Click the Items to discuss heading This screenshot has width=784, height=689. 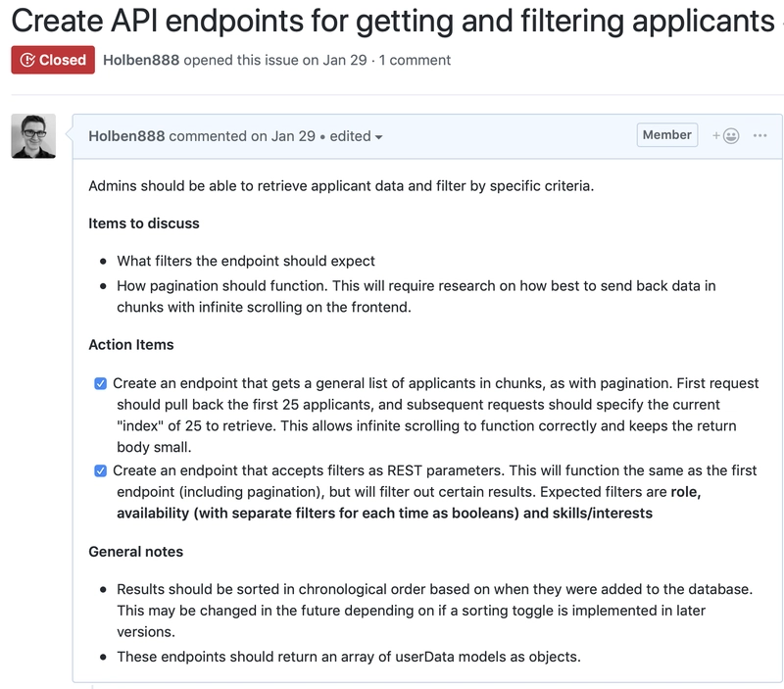click(144, 223)
